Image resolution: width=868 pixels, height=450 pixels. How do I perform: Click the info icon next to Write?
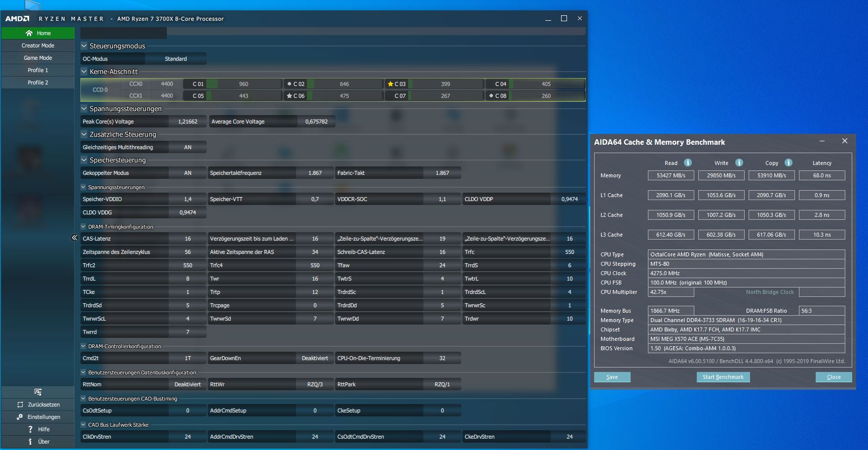pyautogui.click(x=739, y=163)
